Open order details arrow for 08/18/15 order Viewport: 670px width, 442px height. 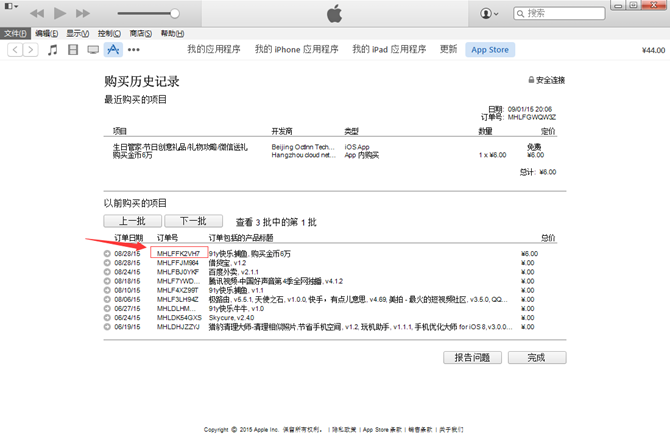[x=107, y=281]
